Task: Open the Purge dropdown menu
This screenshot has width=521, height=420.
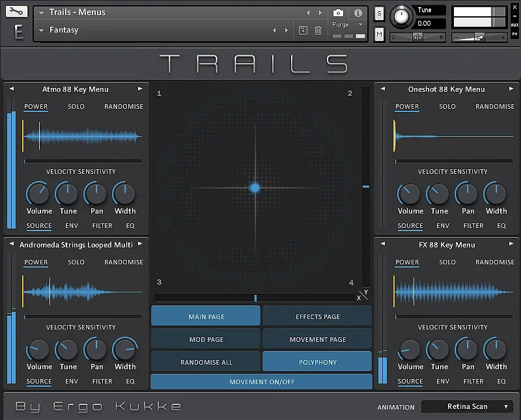Action: (x=360, y=25)
